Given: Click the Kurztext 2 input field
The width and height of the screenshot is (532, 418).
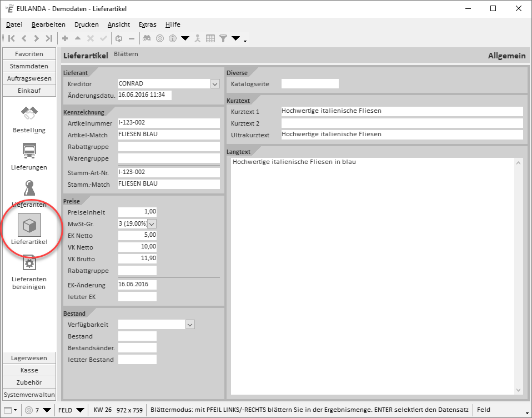Looking at the screenshot, I should coord(403,123).
